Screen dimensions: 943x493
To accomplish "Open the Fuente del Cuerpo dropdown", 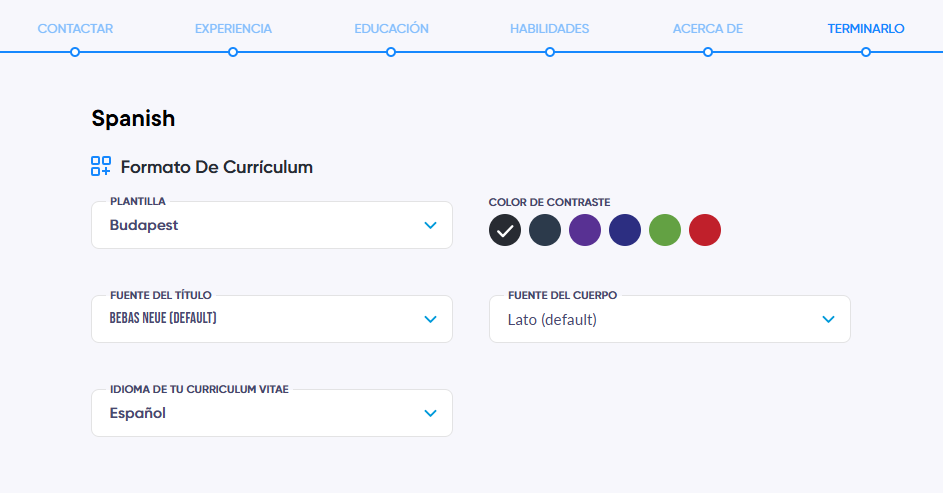I will (x=670, y=319).
